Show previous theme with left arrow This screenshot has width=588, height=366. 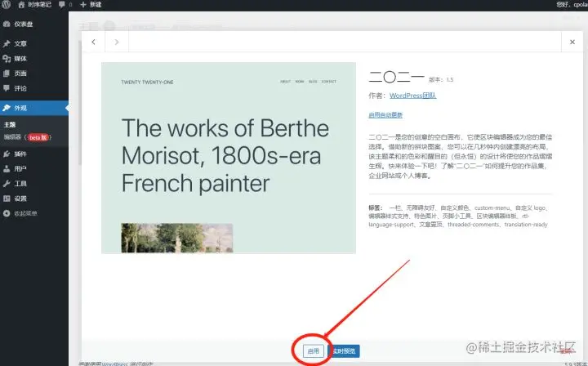93,42
